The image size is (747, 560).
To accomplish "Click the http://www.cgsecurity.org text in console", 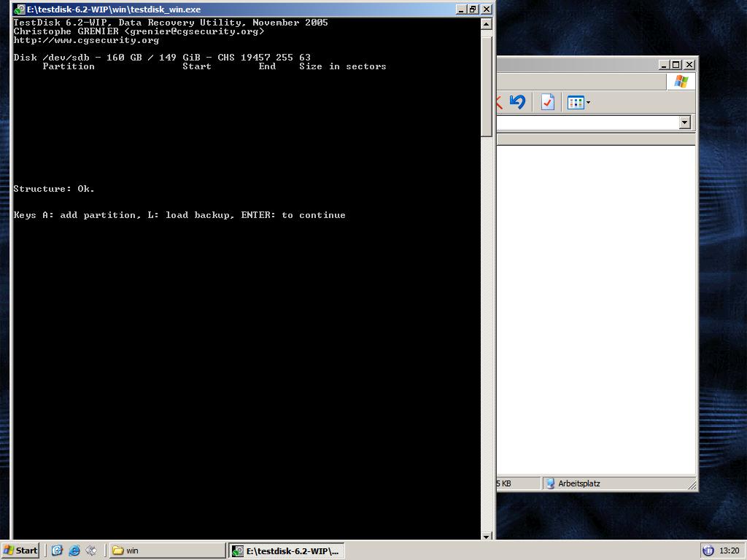I will [86, 41].
